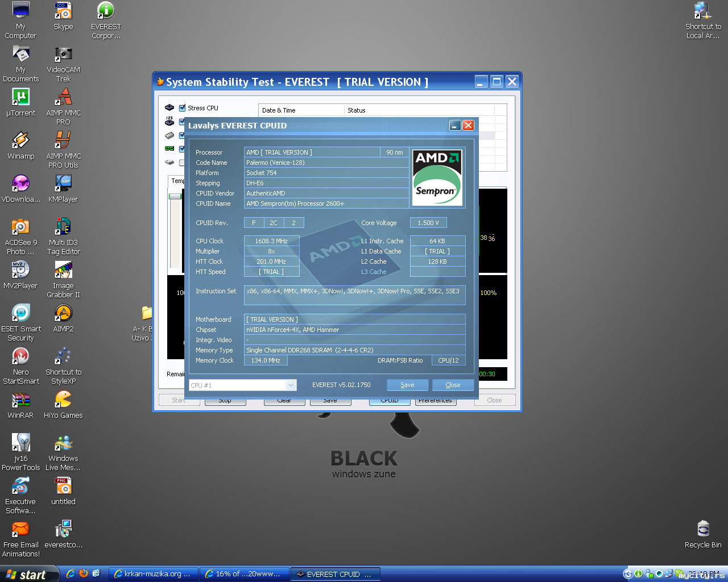Click the 'Palermo (Venice-128)' code name value
728x582 pixels.
pos(327,163)
